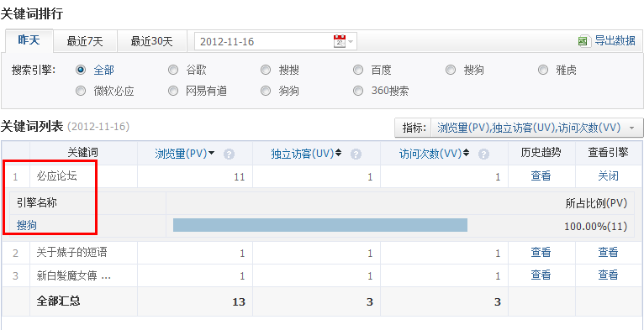Sort by 浏览量(PV) column

[x=185, y=154]
